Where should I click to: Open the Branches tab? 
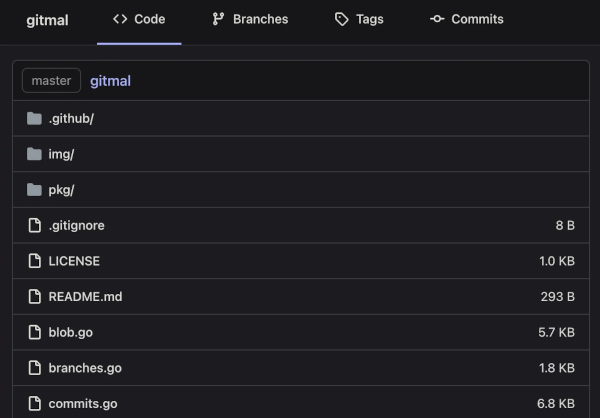coord(250,20)
